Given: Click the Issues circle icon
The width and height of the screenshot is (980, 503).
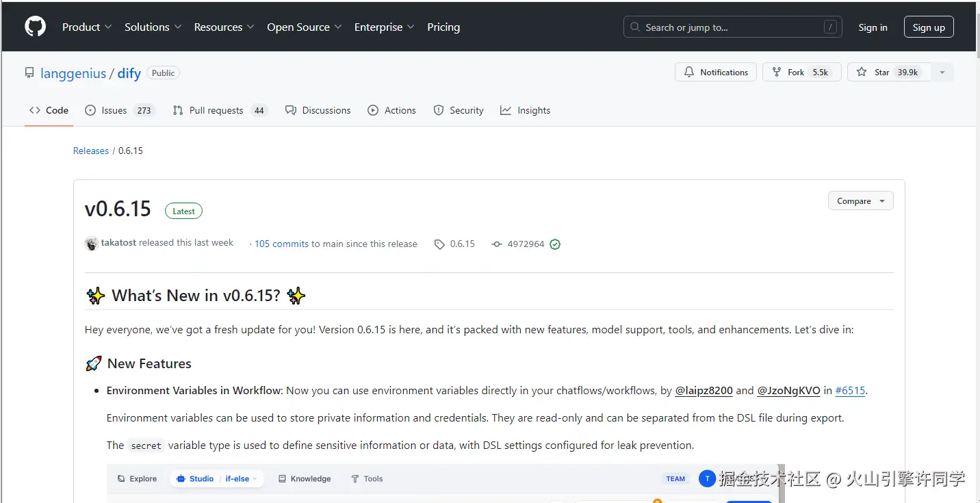Looking at the screenshot, I should [x=90, y=110].
